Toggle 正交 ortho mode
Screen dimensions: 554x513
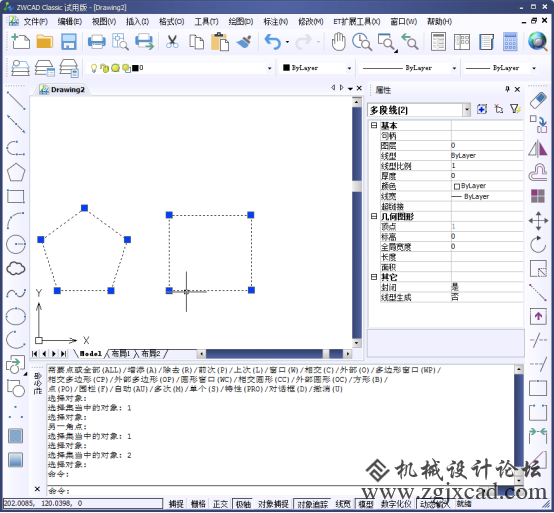[x=220, y=504]
